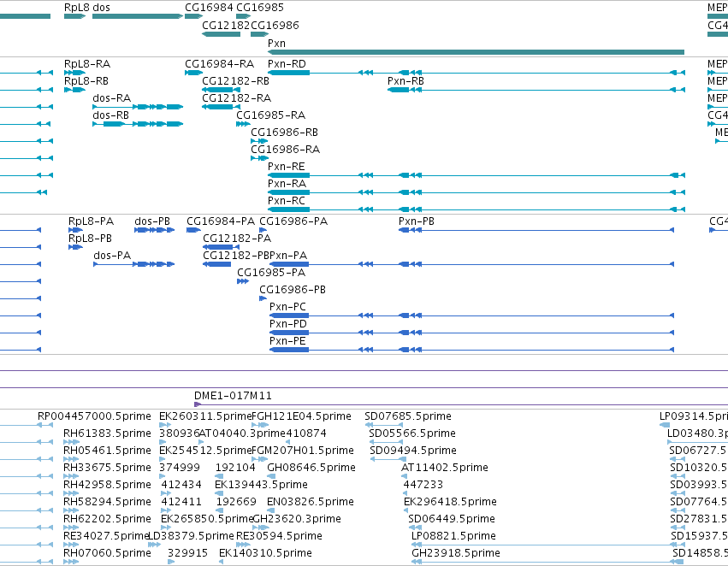The width and height of the screenshot is (728, 566).
Task: Click the RE30594.5prime EST label
Action: pos(280,536)
